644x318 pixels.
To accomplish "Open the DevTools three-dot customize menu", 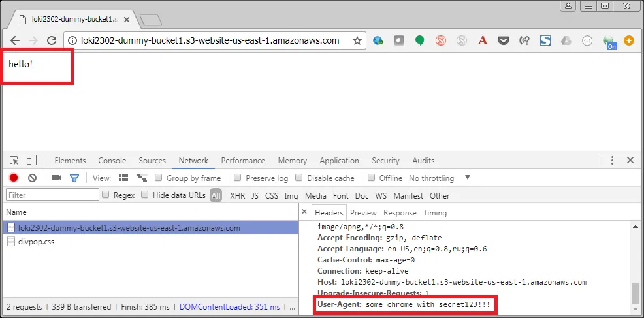I will tap(612, 161).
